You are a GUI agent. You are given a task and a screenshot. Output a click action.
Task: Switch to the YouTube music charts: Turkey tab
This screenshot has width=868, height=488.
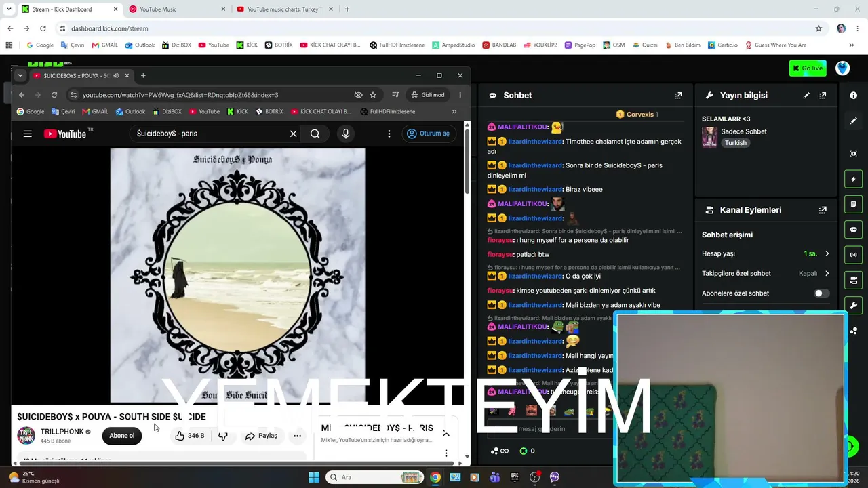pyautogui.click(x=283, y=9)
